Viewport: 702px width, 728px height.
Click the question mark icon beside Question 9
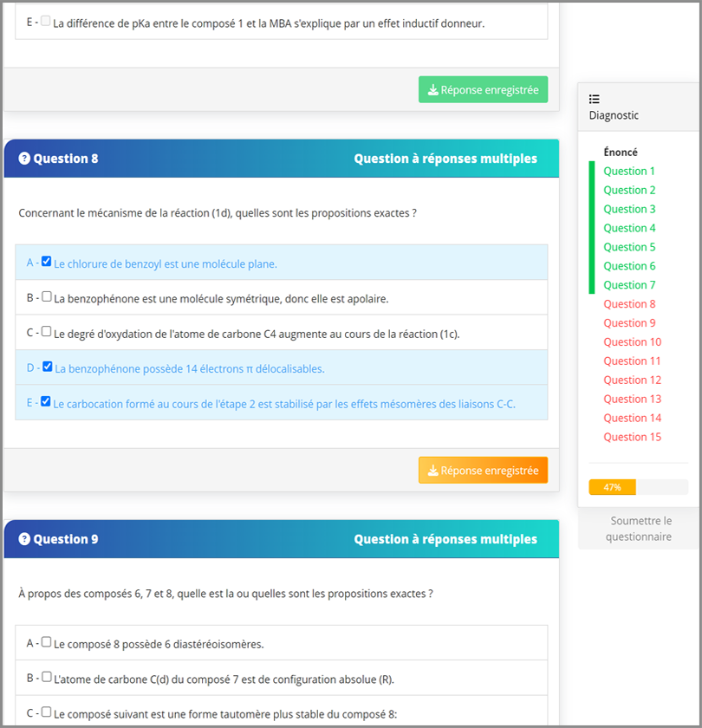click(x=24, y=539)
